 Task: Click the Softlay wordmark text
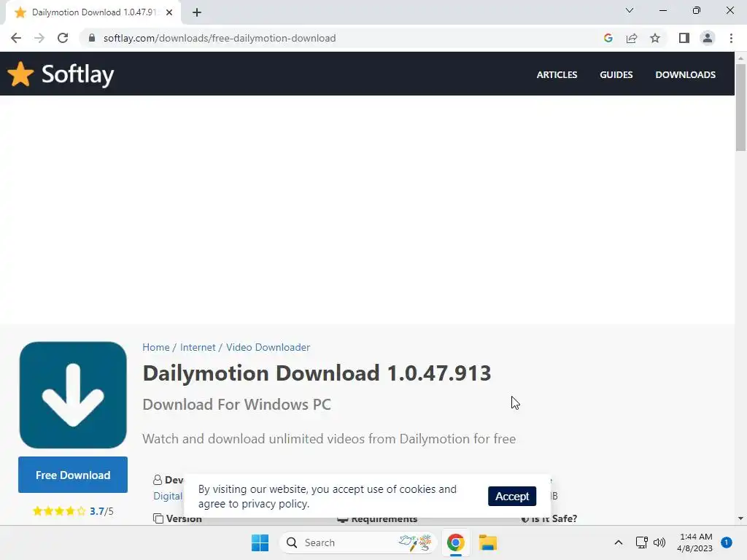[77, 74]
